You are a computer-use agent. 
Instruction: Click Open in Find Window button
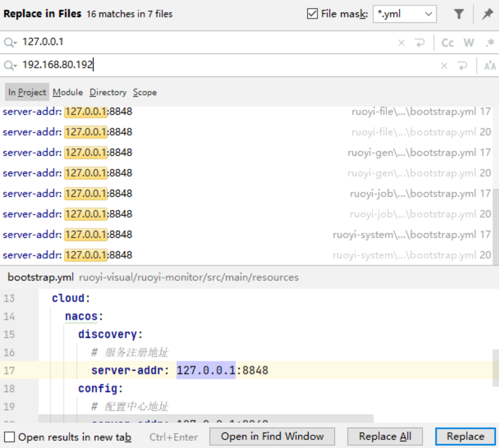[272, 436]
